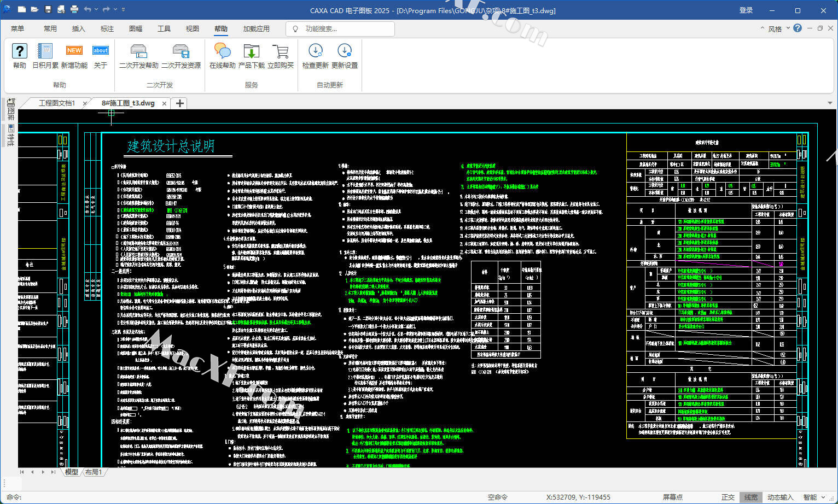Switch to the 布局1 layout tab
The width and height of the screenshot is (838, 504).
pos(94,472)
